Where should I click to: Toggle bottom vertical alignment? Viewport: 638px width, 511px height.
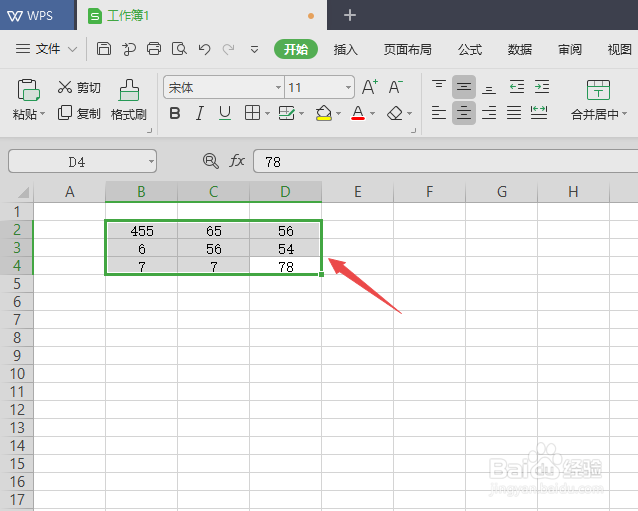coord(489,87)
